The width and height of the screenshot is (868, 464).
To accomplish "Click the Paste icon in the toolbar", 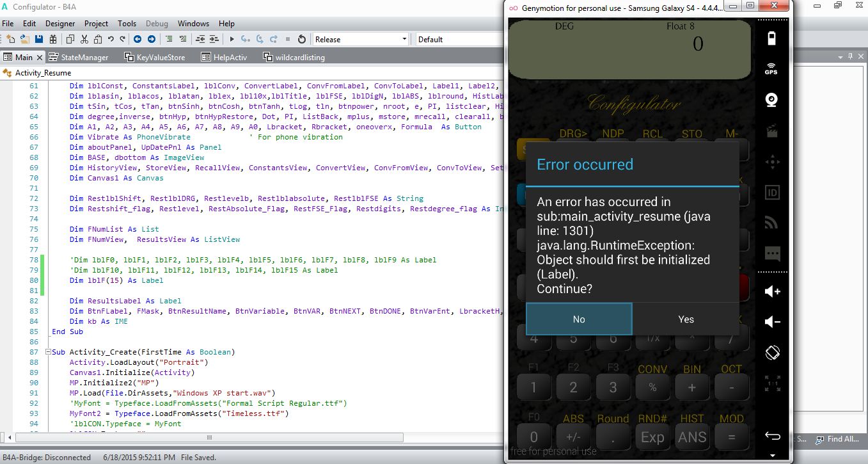I will 98,39.
